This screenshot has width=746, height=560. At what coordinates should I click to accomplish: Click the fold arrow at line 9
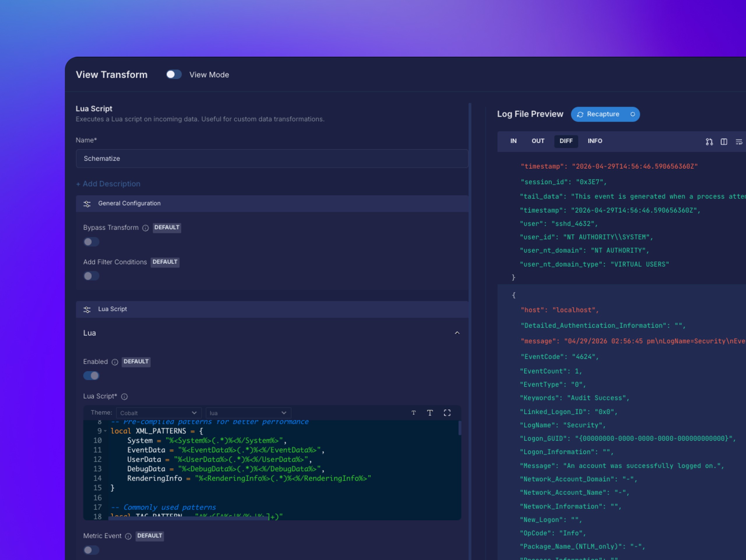click(105, 431)
